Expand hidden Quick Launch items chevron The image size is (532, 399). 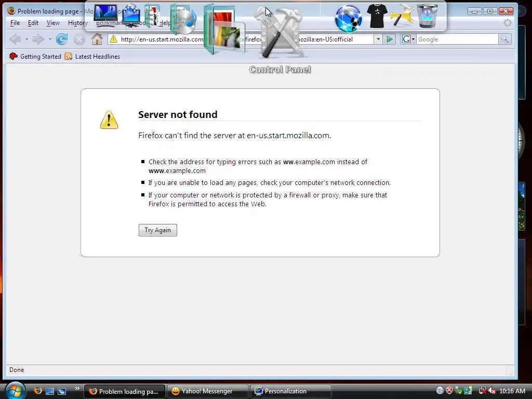[x=77, y=389]
